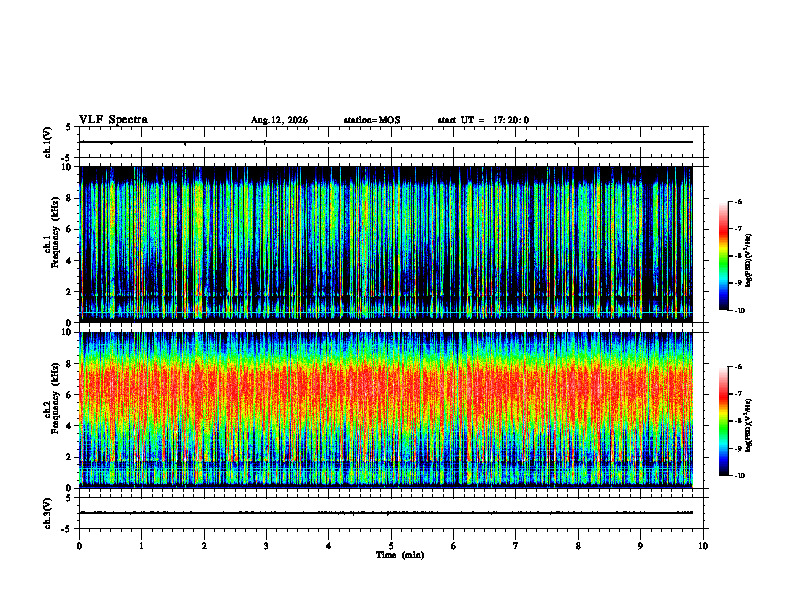Click the "station=MOS" header label
The width and height of the screenshot is (792, 612).
[372, 120]
